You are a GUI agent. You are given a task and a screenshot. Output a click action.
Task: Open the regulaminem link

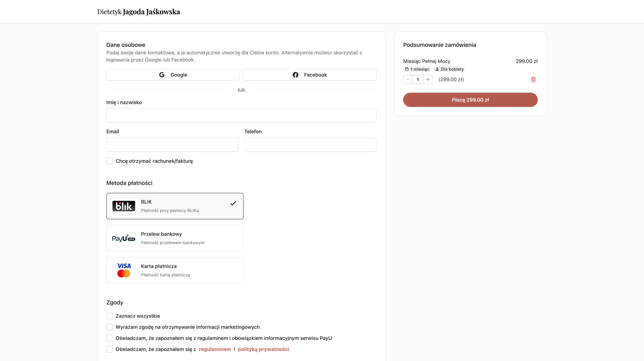click(215, 349)
